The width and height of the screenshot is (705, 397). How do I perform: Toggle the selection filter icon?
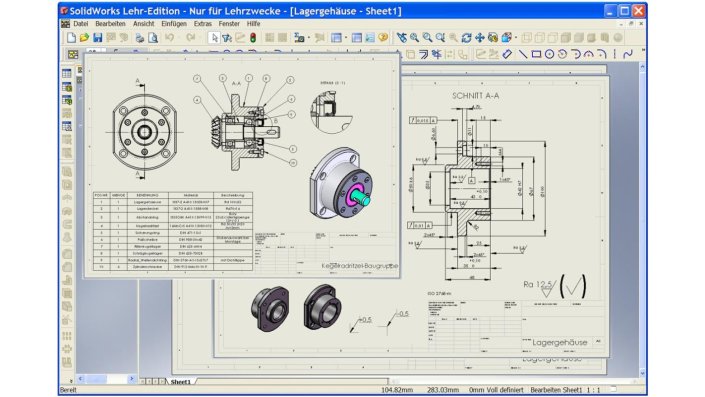[227, 38]
